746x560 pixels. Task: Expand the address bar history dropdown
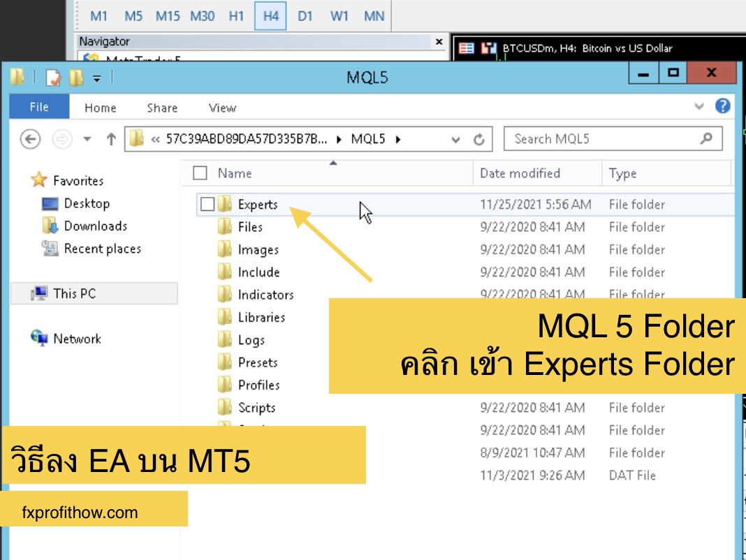pos(455,140)
